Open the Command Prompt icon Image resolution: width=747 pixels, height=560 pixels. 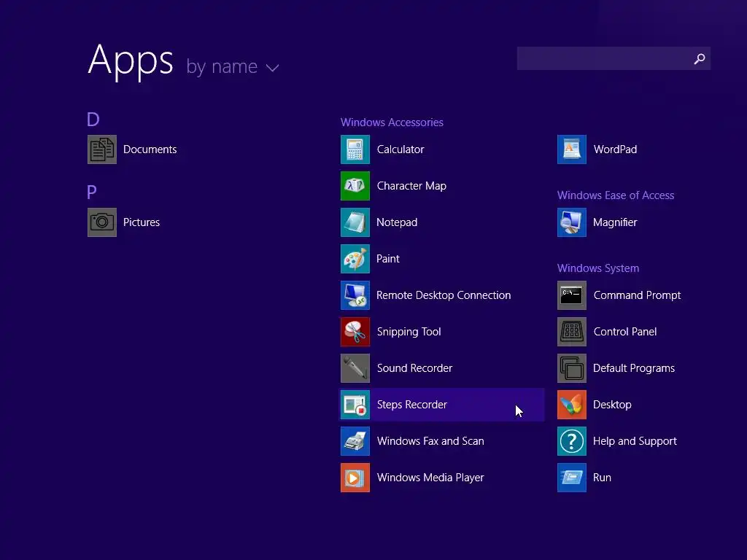pyautogui.click(x=572, y=295)
